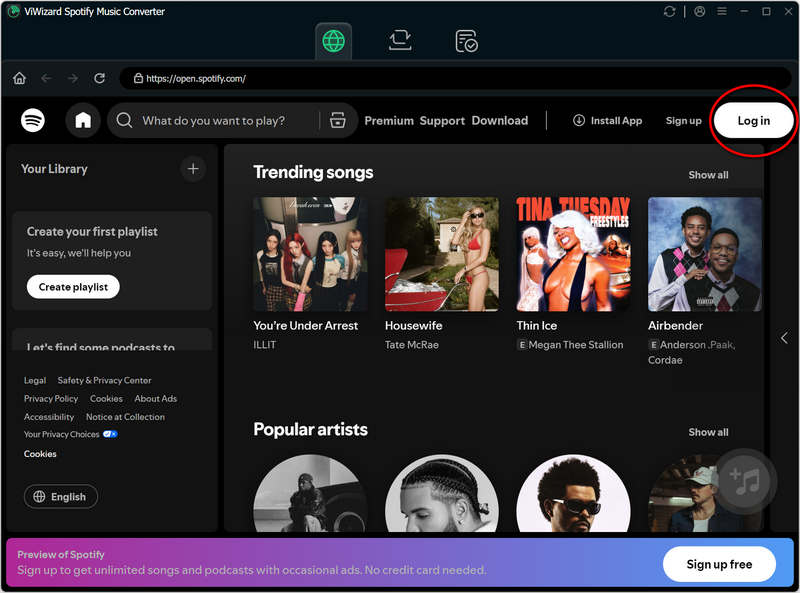The image size is (800, 593).
Task: Go forward with the right arrow
Action: click(73, 78)
